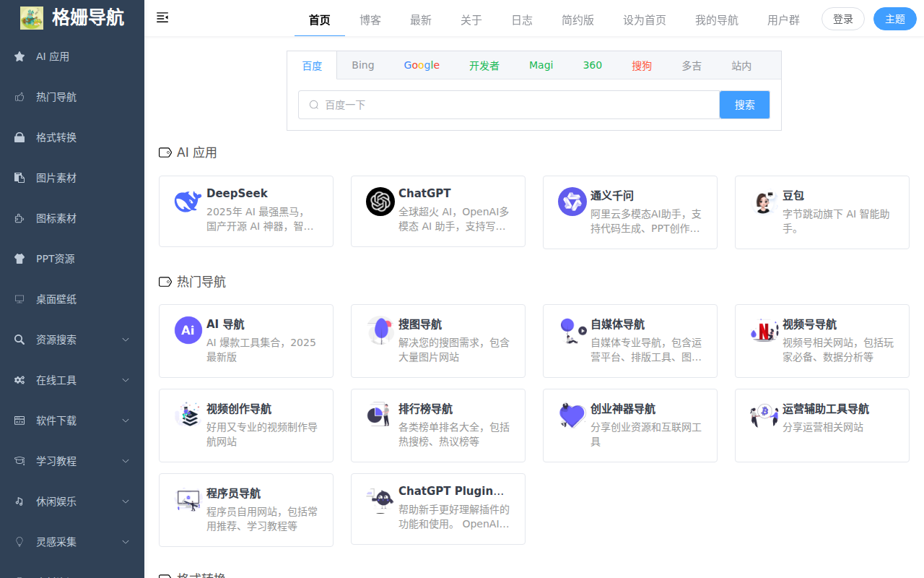Click the tag icon beside 热门导航 heading
The width and height of the screenshot is (924, 578).
click(x=165, y=282)
